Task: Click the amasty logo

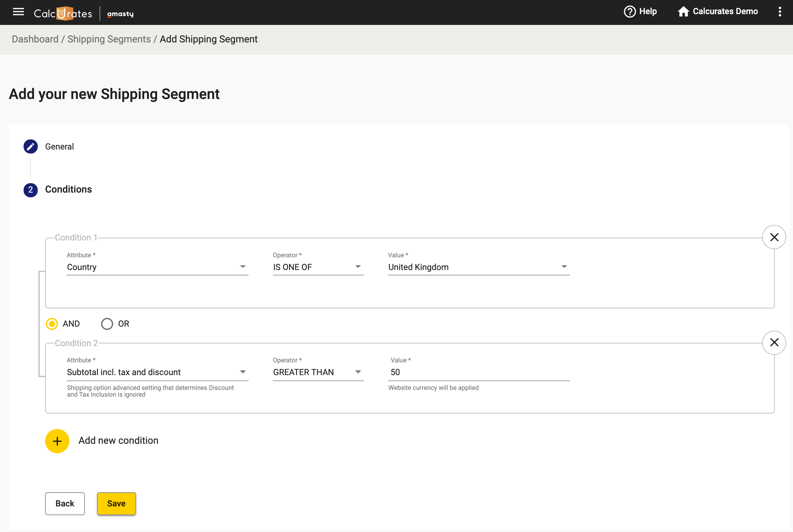Action: (x=121, y=14)
